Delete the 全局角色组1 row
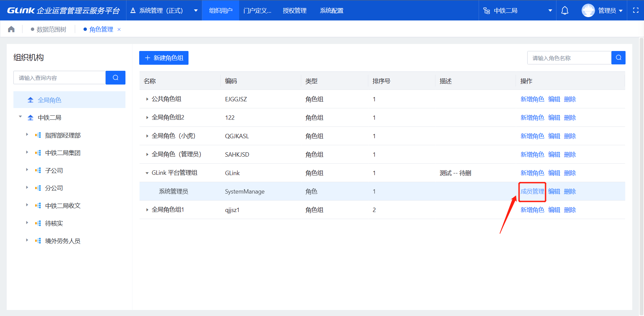Image resolution: width=644 pixels, height=316 pixels. 570,210
